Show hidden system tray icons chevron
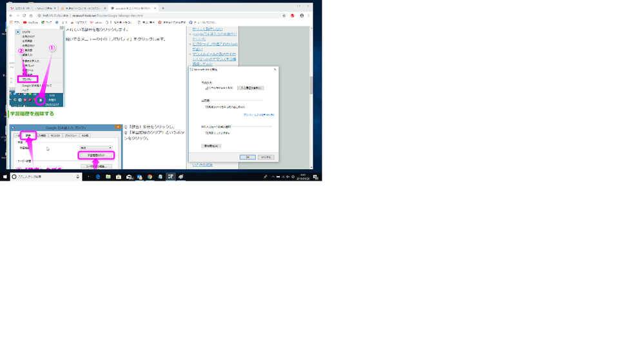The image size is (644, 362). 273,177
